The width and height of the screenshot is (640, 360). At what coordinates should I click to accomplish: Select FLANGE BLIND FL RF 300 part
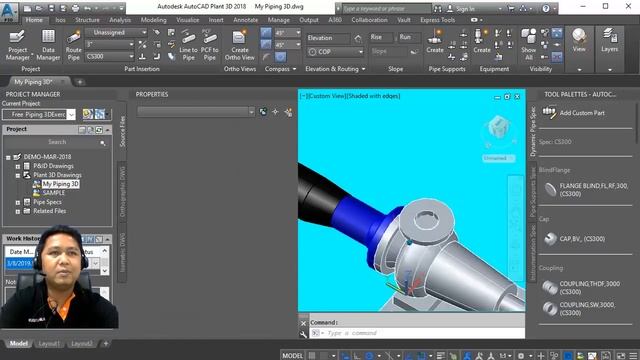click(x=586, y=189)
